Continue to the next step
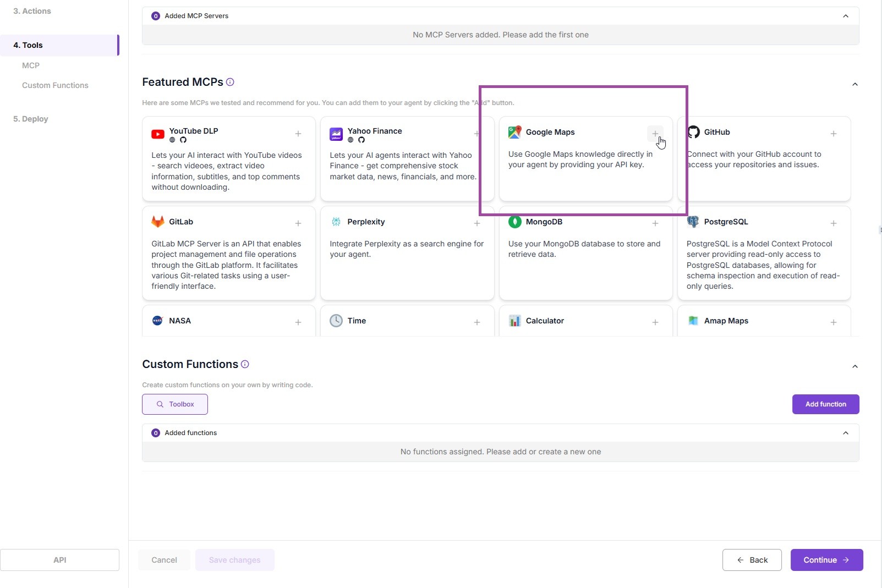Viewport: 882px width, 588px height. [827, 560]
